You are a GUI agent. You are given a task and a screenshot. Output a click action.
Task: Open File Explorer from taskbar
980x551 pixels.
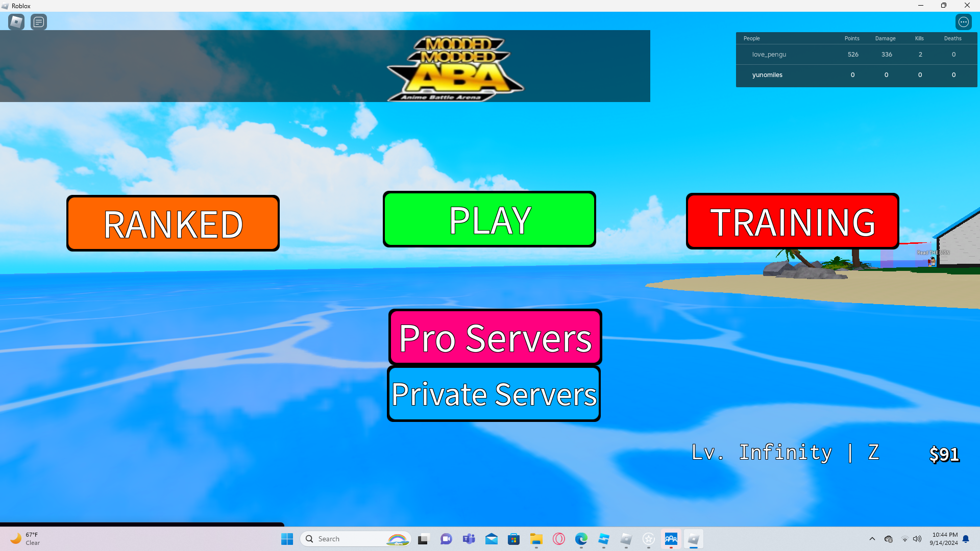point(536,539)
